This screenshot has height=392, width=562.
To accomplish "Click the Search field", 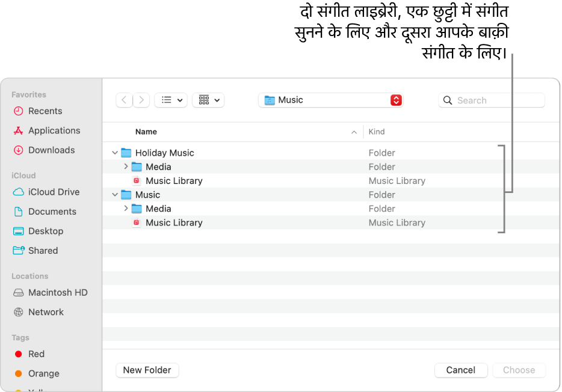I will pos(492,100).
